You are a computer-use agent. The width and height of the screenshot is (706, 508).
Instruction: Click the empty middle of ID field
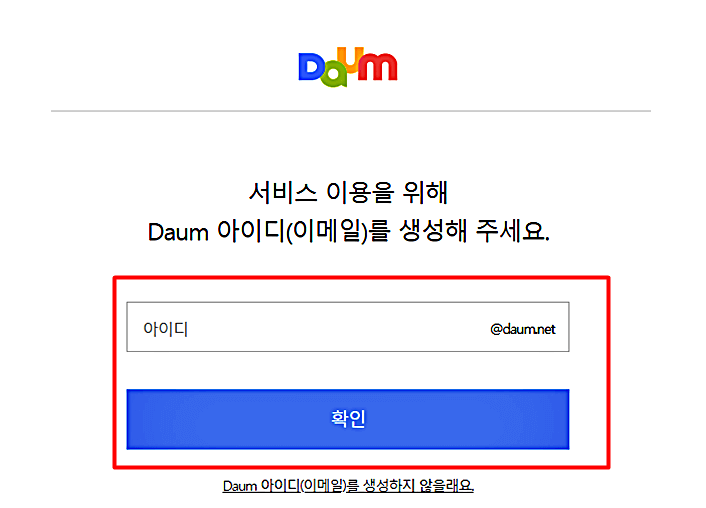tap(338, 327)
